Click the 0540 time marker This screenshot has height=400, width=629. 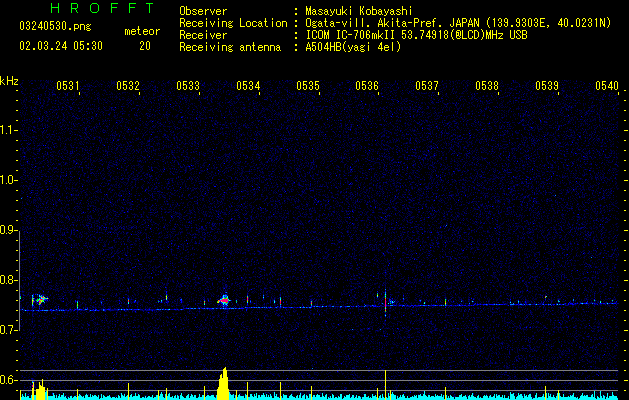[607, 85]
